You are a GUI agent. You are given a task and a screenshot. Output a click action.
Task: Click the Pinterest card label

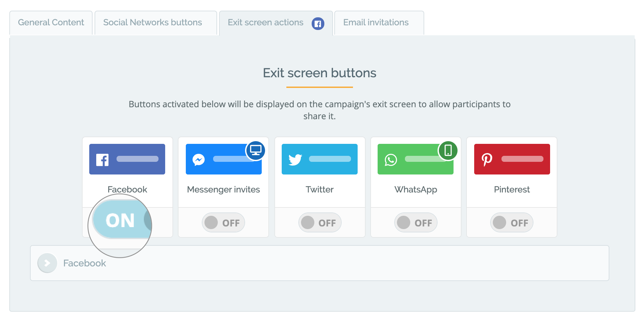[512, 189]
